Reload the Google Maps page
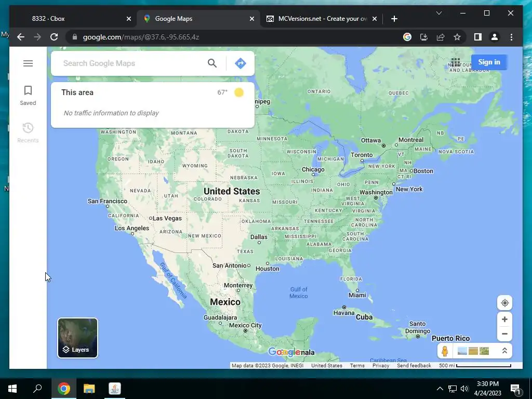 (x=54, y=37)
